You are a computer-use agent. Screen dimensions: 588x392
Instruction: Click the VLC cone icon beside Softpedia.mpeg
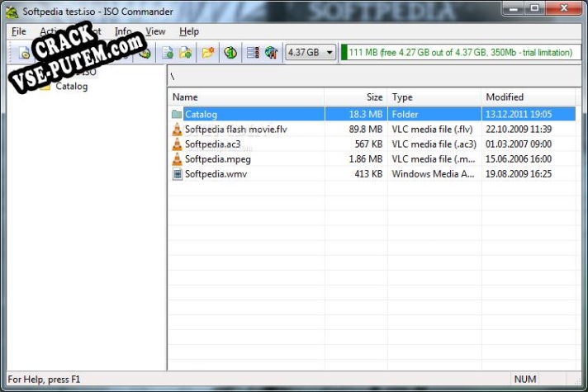point(177,159)
